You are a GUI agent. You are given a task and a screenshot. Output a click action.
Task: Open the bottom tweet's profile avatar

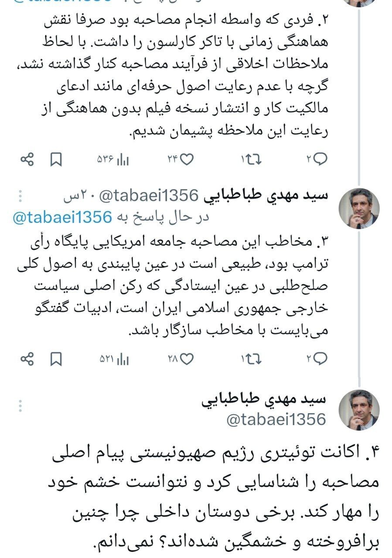362,410
